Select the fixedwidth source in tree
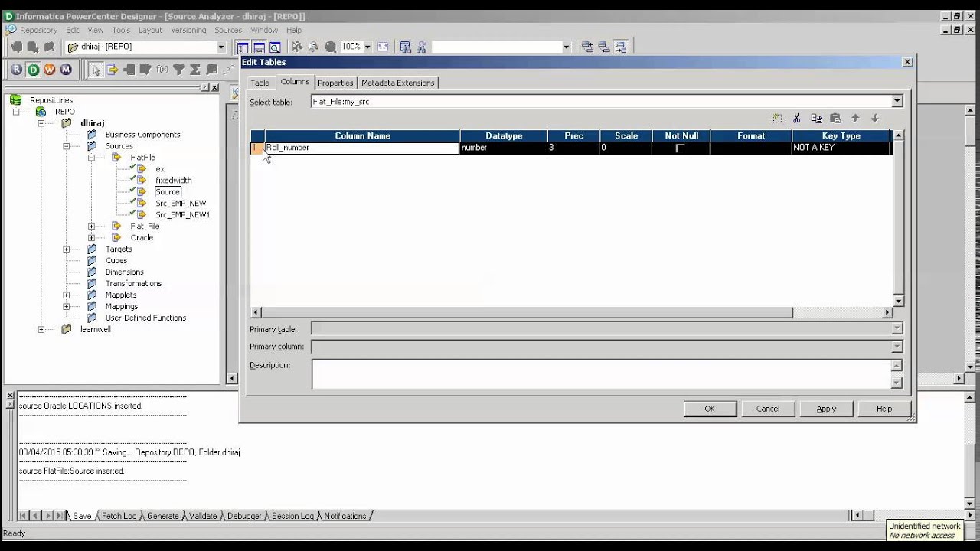Image resolution: width=980 pixels, height=551 pixels. 173,181
